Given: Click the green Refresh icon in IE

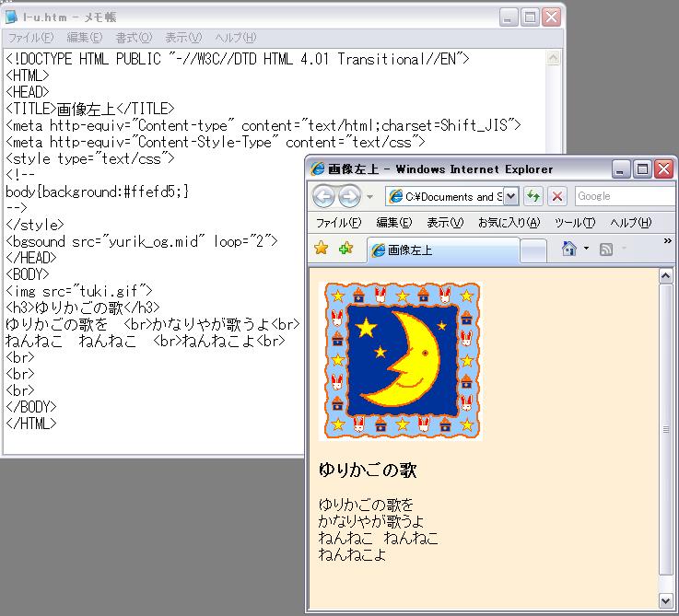Looking at the screenshot, I should 533,196.
